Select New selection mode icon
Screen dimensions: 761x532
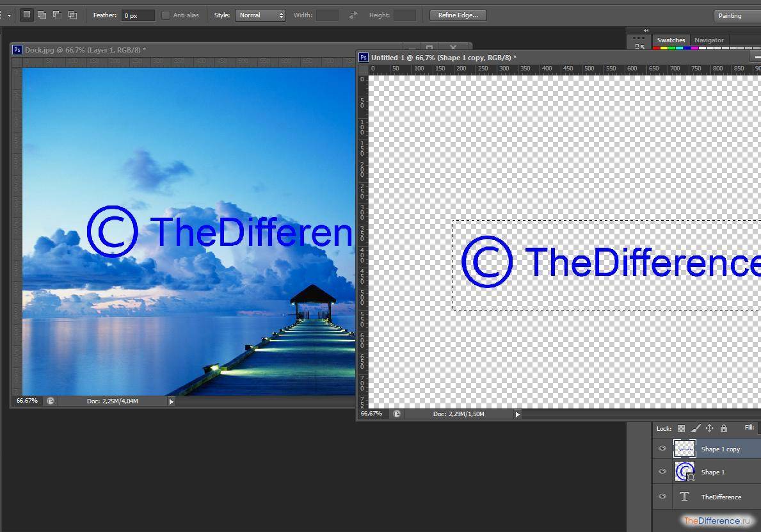tap(27, 15)
